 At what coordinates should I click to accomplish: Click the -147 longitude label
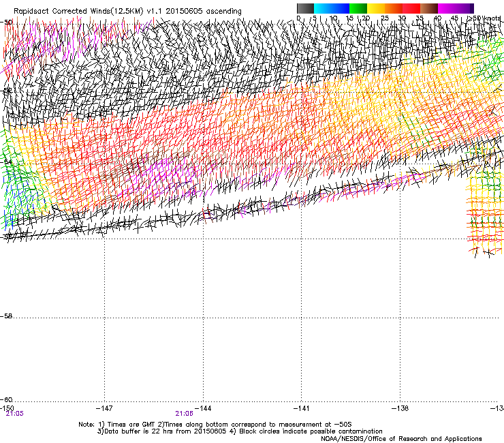pos(104,408)
